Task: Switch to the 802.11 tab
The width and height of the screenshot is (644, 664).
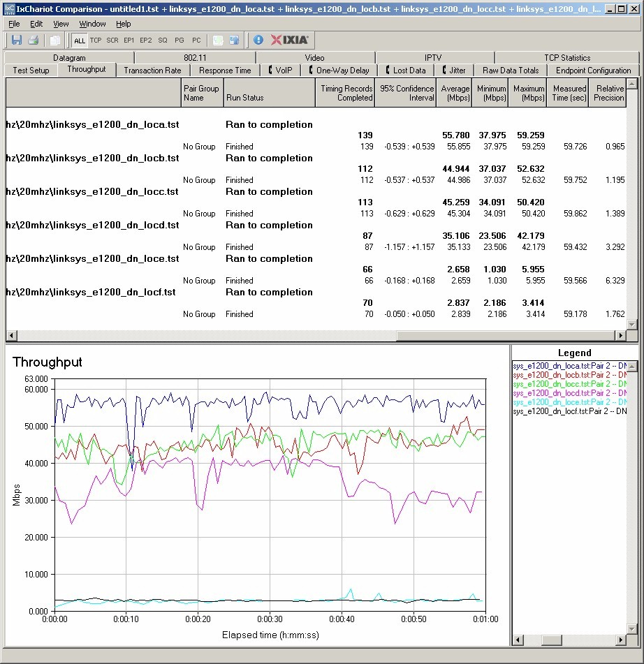Action: (x=195, y=57)
